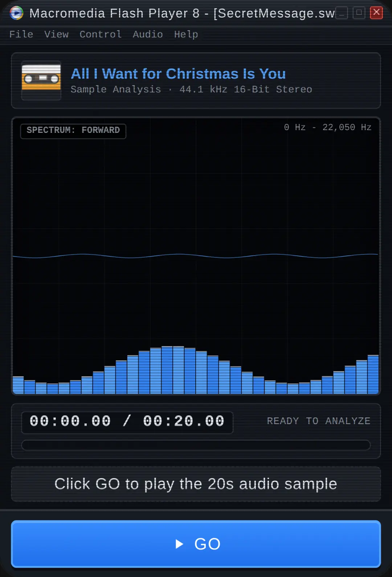Open the Help menu
Viewport: 392px width, 577px height.
(x=186, y=34)
